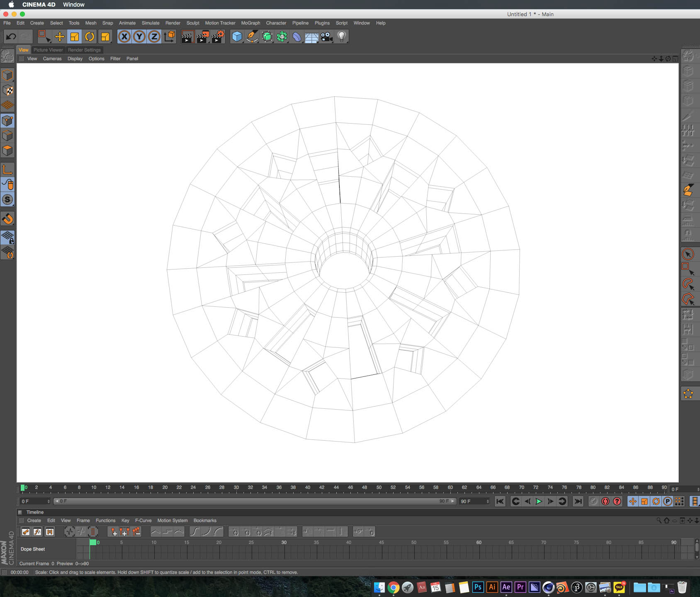
Task: Open the MoGraph array cloner icon
Action: [282, 36]
